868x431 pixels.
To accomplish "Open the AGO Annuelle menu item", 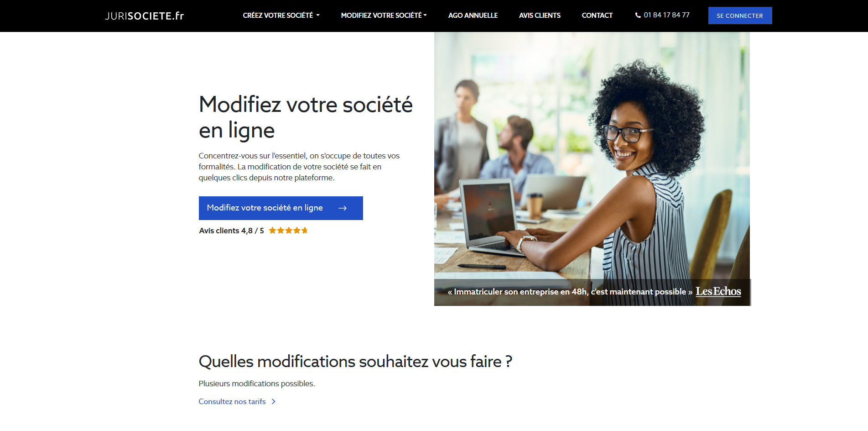I will pyautogui.click(x=473, y=16).
